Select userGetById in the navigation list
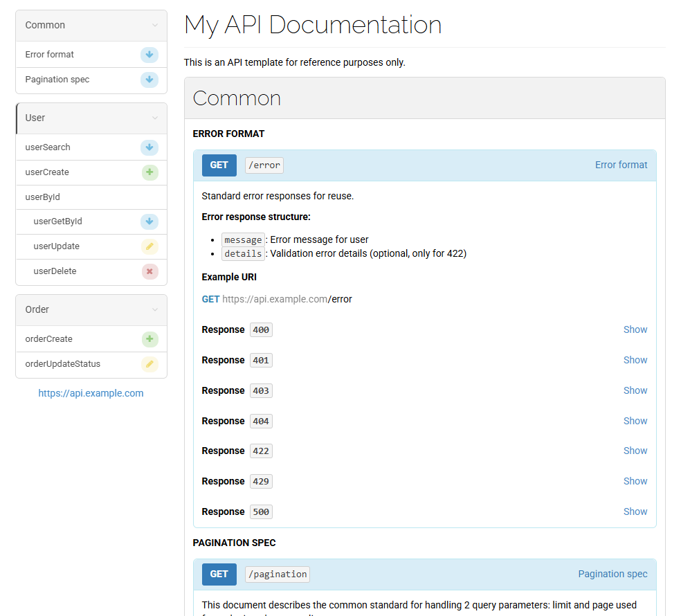Viewport: 681px width, 616px height. point(58,221)
